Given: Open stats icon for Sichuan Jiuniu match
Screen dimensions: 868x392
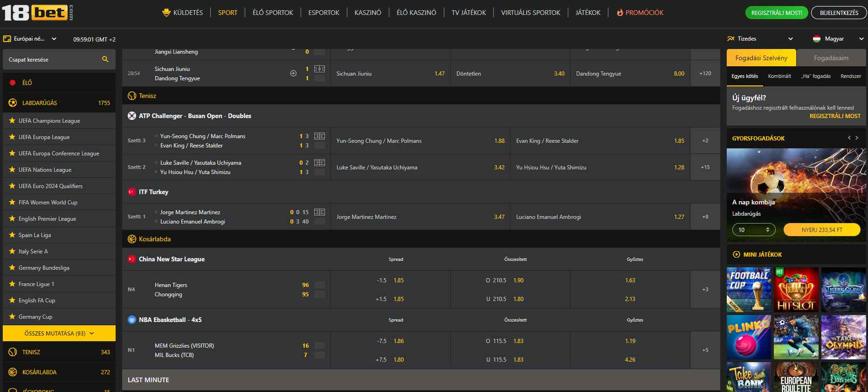Looking at the screenshot, I should [319, 69].
